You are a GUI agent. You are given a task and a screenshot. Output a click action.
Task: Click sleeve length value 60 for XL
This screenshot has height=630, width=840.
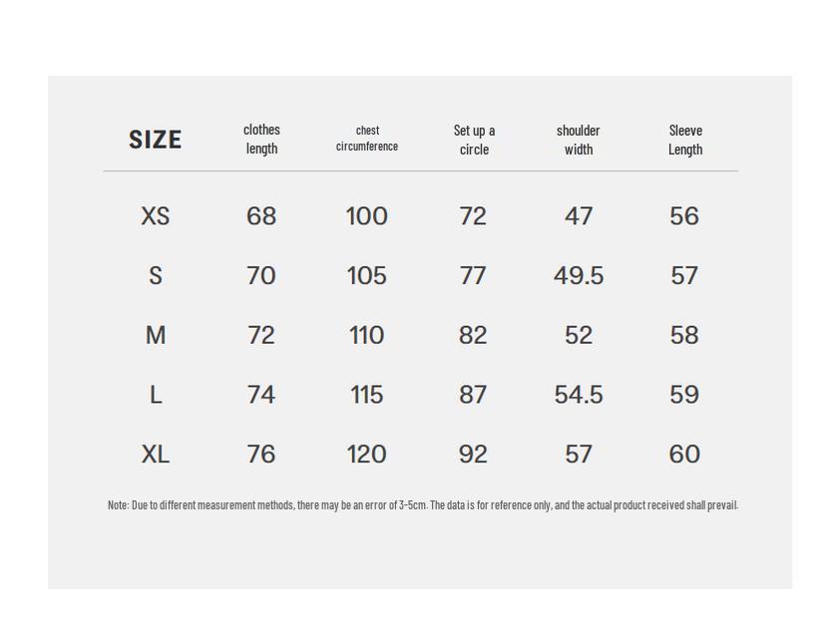[684, 455]
